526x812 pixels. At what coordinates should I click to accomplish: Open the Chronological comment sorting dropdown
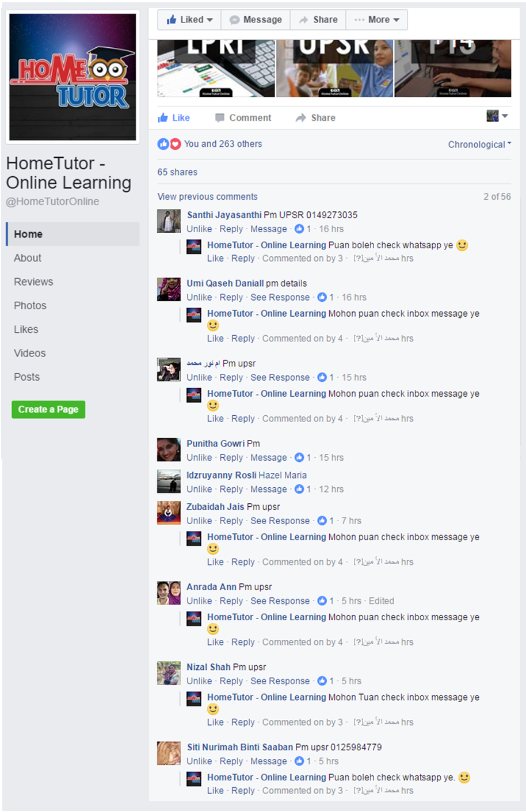click(x=479, y=145)
